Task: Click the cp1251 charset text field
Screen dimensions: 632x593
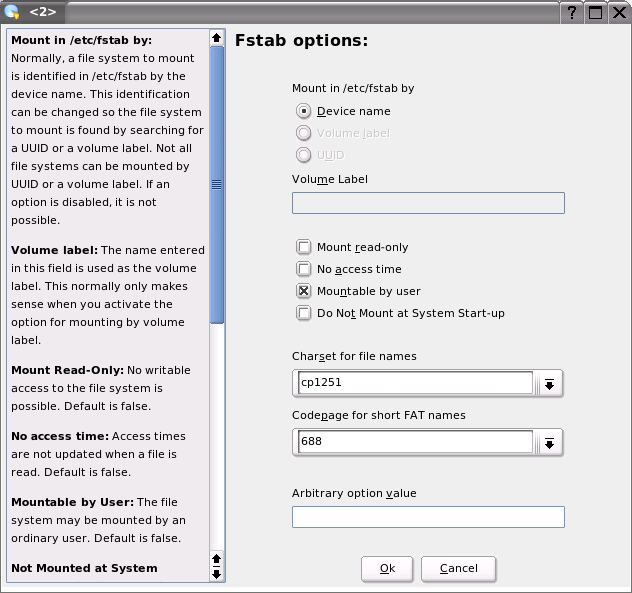Action: point(414,383)
